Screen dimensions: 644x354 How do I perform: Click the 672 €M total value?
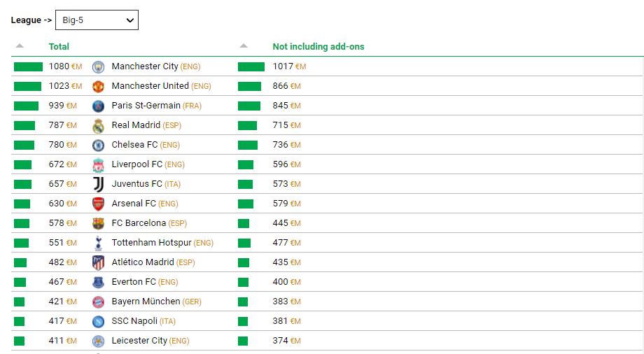(x=63, y=164)
